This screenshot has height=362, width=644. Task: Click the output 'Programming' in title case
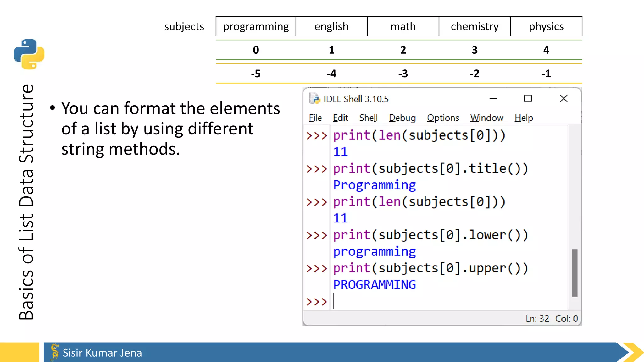[x=375, y=185]
